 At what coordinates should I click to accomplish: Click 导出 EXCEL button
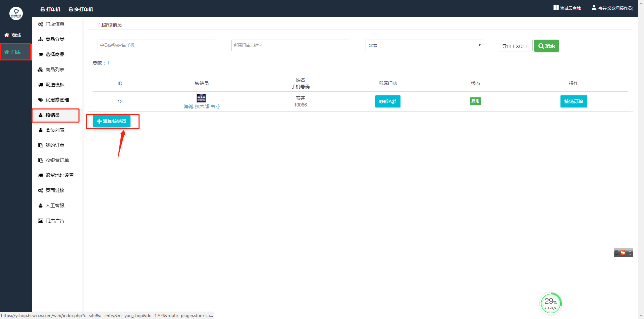(x=515, y=46)
